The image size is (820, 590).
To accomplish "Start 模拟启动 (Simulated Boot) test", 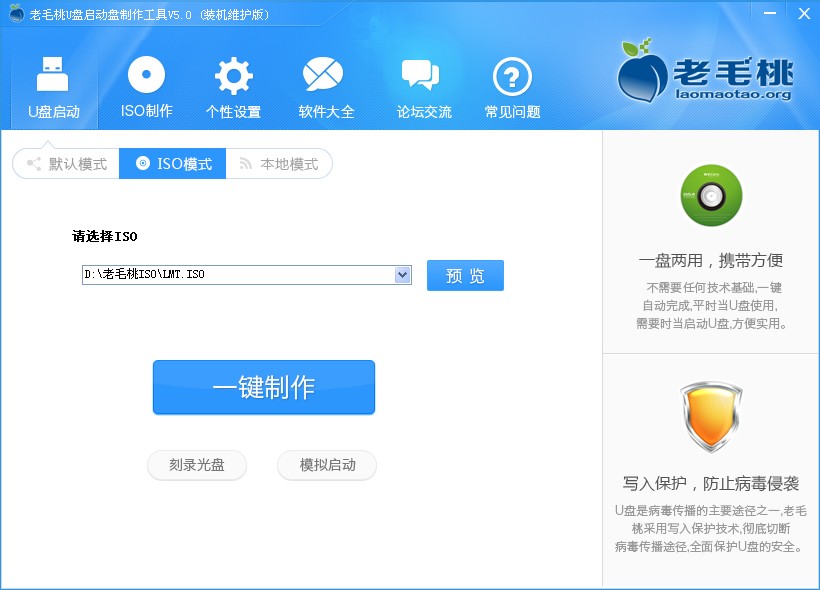I will [x=326, y=465].
